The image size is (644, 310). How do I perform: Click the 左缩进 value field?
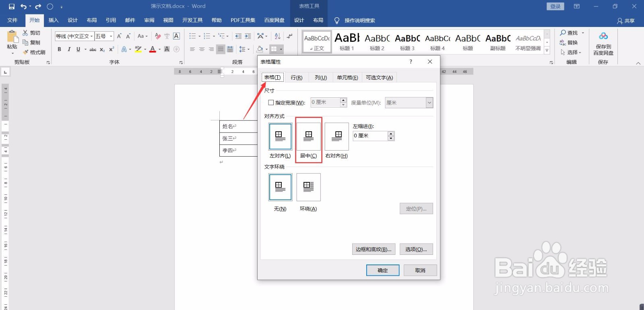(x=370, y=136)
